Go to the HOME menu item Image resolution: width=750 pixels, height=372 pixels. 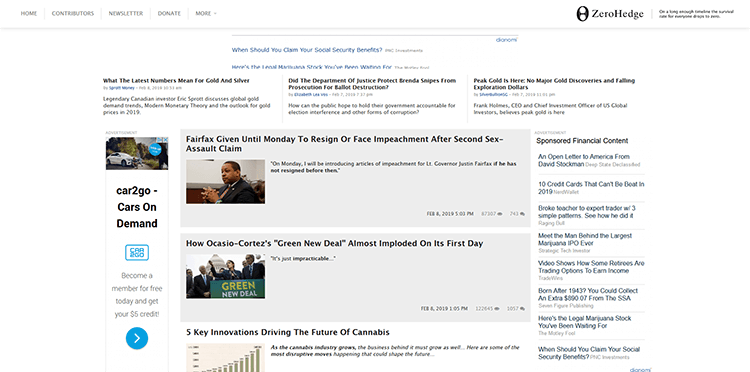29,13
